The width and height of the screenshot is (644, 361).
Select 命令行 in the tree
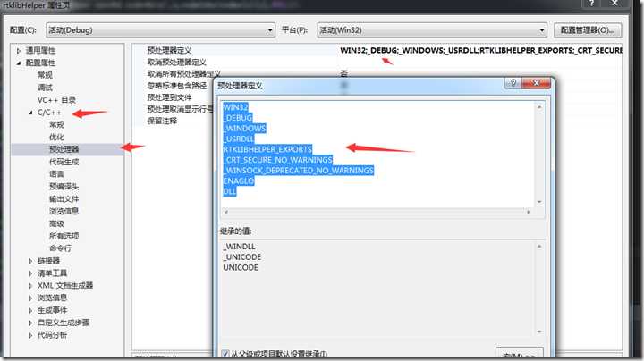click(61, 248)
